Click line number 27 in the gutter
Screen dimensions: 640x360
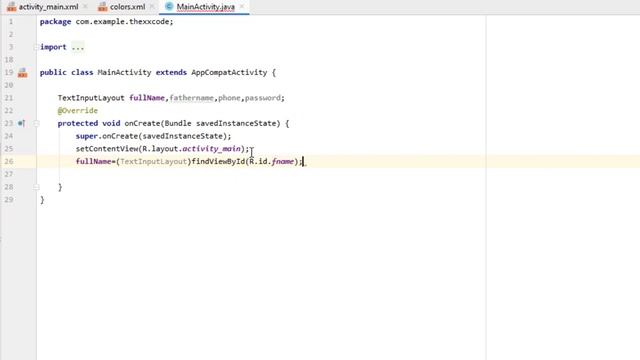tap(9, 174)
